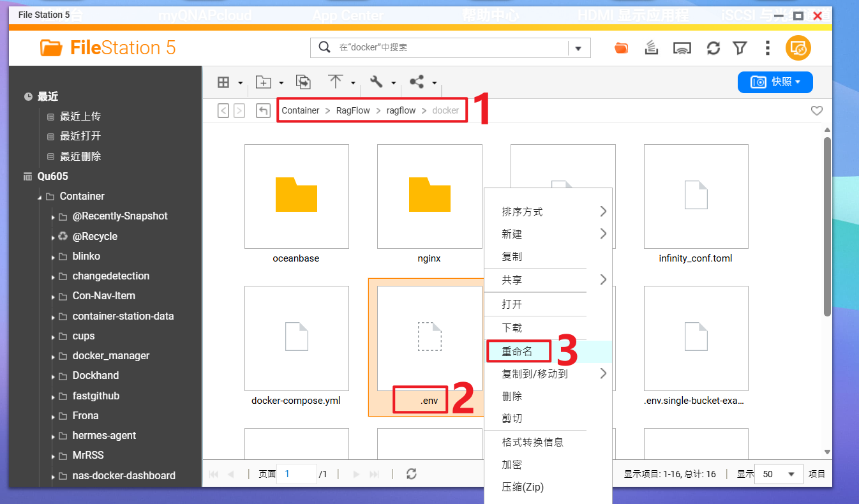Open the upload dropdown arrow

[x=353, y=83]
